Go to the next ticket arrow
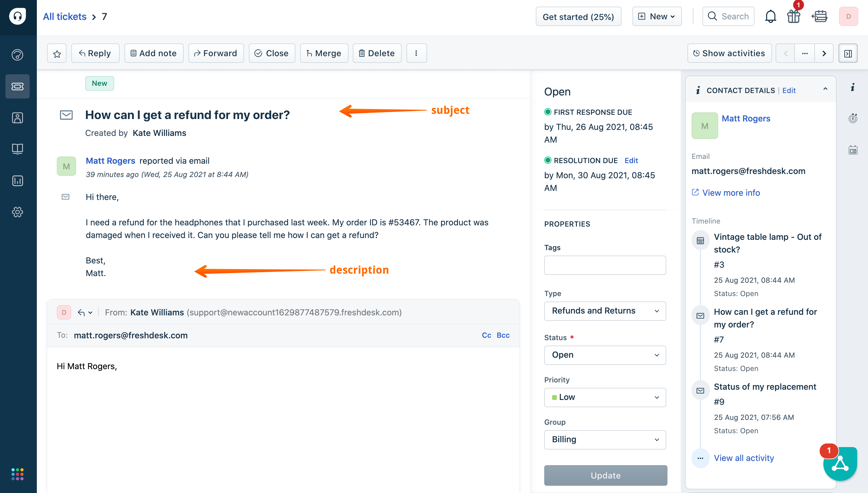The image size is (868, 493). [x=824, y=53]
